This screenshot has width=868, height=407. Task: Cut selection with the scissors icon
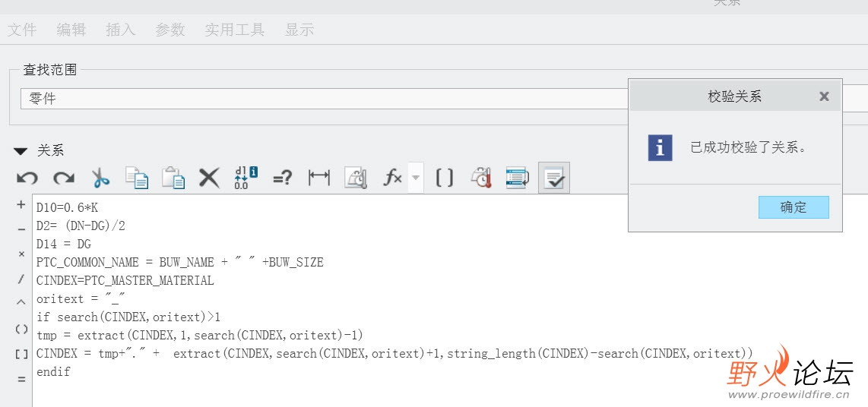[100, 178]
